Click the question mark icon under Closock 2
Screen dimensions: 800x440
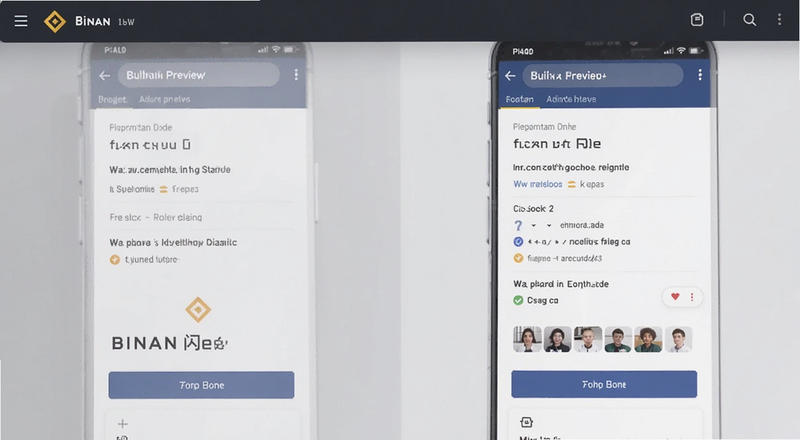pyautogui.click(x=518, y=225)
